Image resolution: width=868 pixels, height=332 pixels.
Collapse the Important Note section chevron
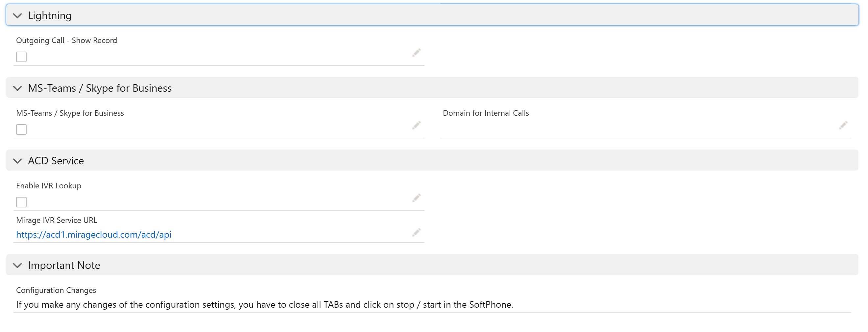[x=17, y=265]
